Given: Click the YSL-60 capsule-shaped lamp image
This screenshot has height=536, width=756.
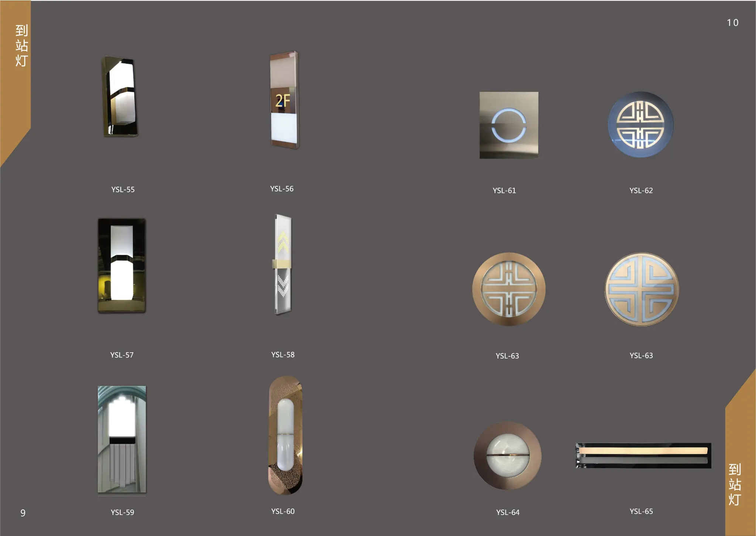Looking at the screenshot, I should coord(285,435).
